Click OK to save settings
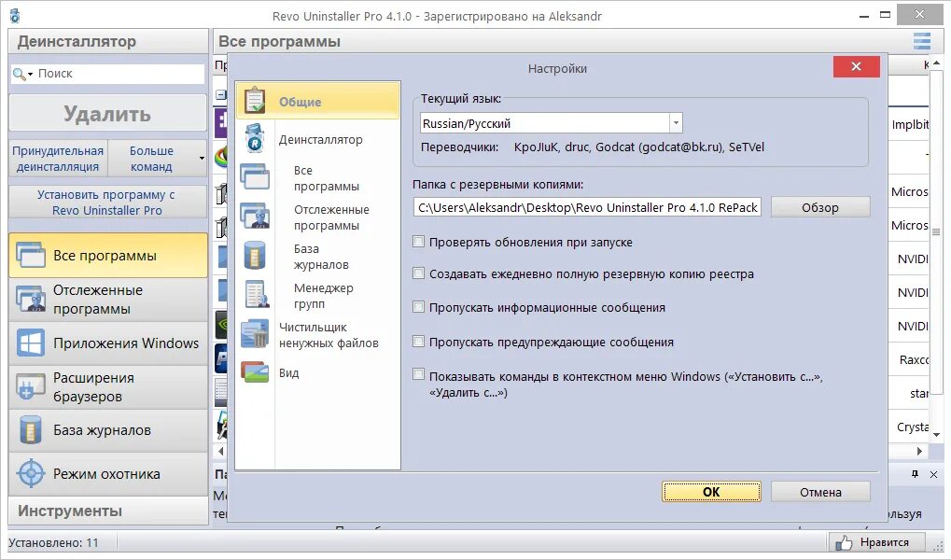951x560 pixels. (x=711, y=492)
